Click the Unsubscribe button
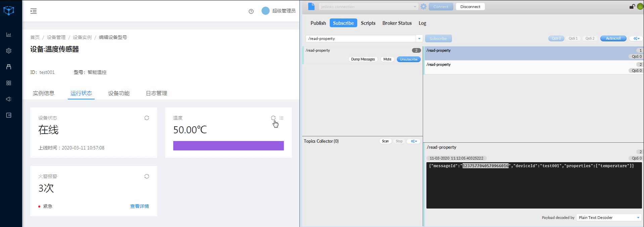 point(408,59)
